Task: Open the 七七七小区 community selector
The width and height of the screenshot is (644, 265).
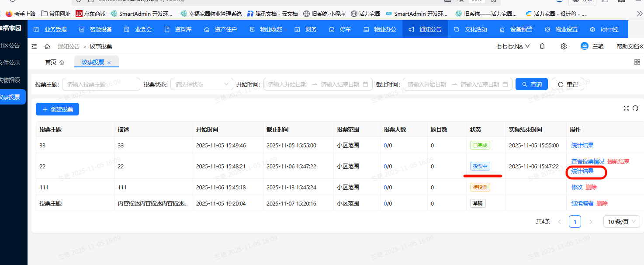Action: coord(512,46)
